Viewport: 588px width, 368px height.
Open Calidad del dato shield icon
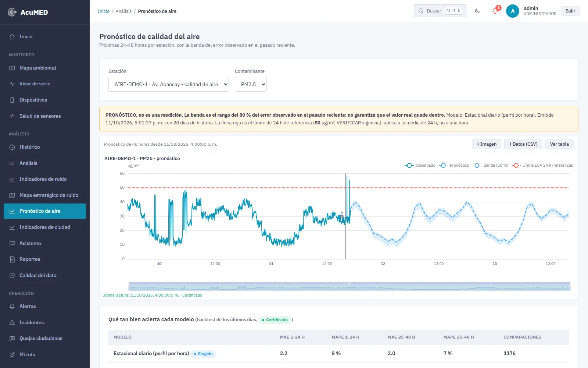12,276
